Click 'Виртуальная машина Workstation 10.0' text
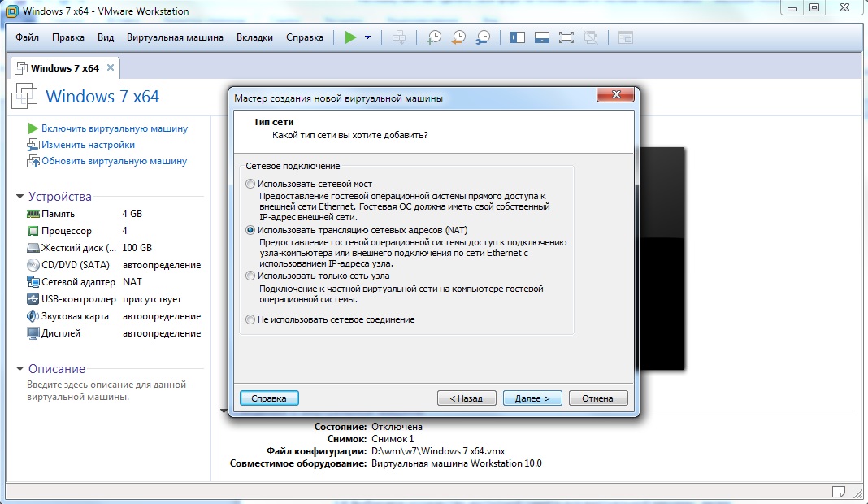The image size is (868, 504). pyautogui.click(x=457, y=463)
